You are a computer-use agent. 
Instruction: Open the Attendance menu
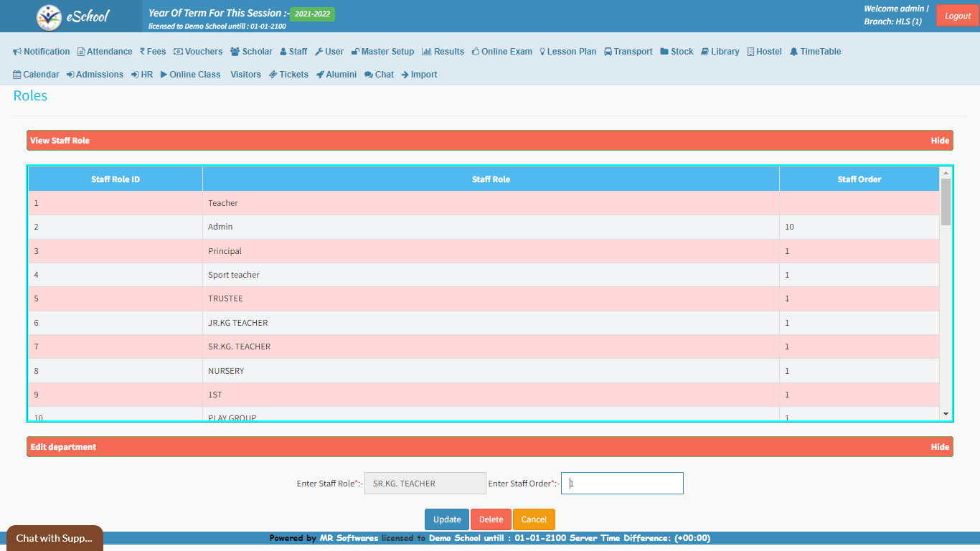click(x=105, y=52)
